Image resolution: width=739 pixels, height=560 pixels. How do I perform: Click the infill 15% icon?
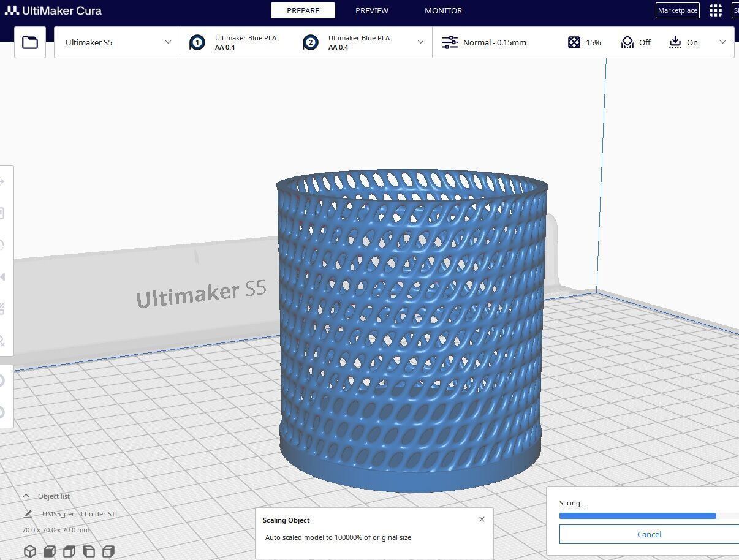[x=574, y=42]
